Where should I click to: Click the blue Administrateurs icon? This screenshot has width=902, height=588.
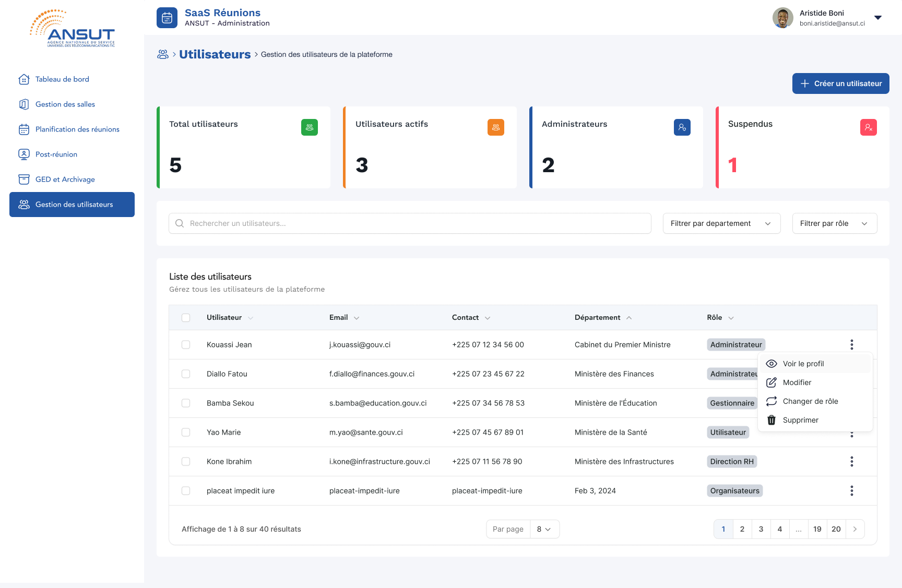682,127
